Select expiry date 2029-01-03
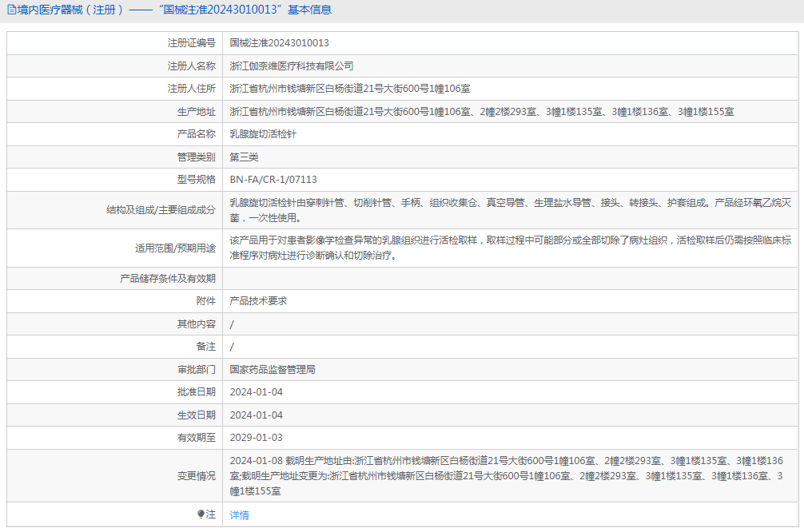Screen dimensions: 804x532 point(256,438)
